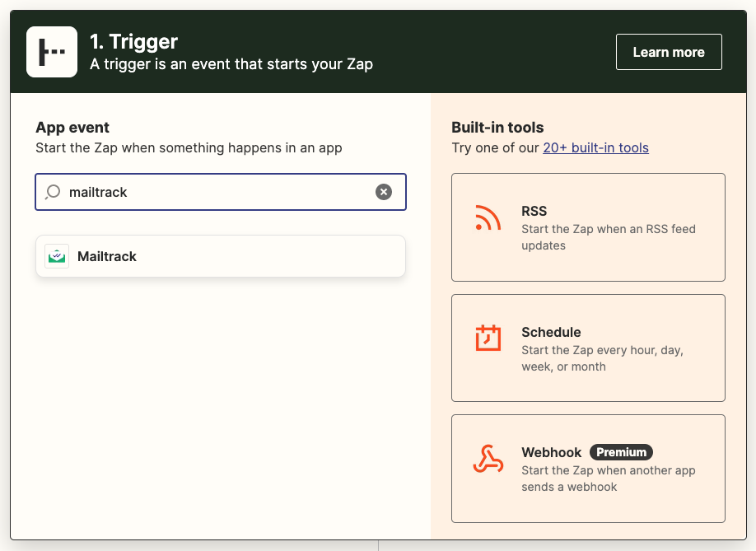
Task: Select the RSS trigger title
Action: pyautogui.click(x=534, y=211)
